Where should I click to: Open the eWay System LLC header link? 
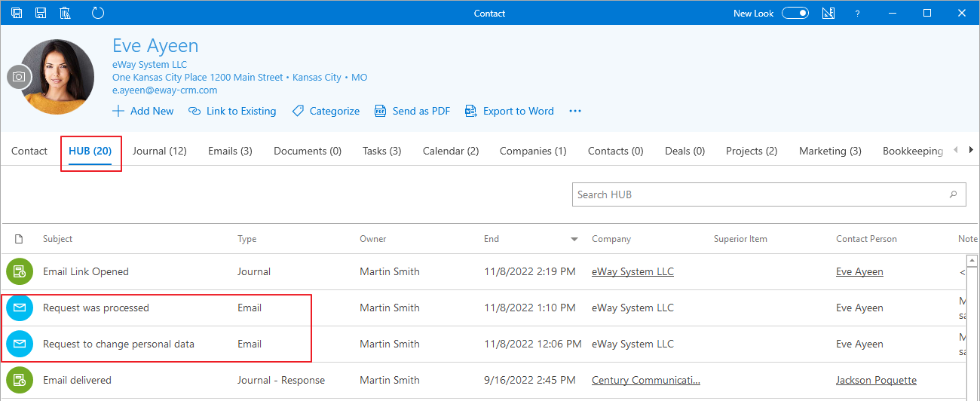(149, 65)
